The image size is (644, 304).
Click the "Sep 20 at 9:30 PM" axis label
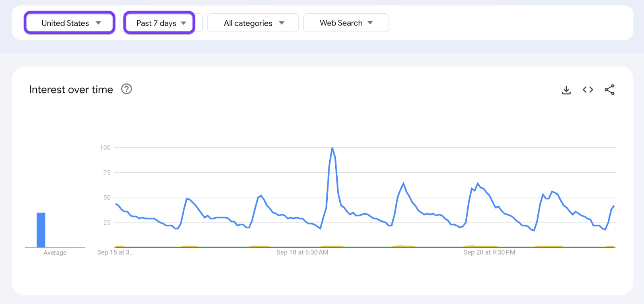point(489,252)
